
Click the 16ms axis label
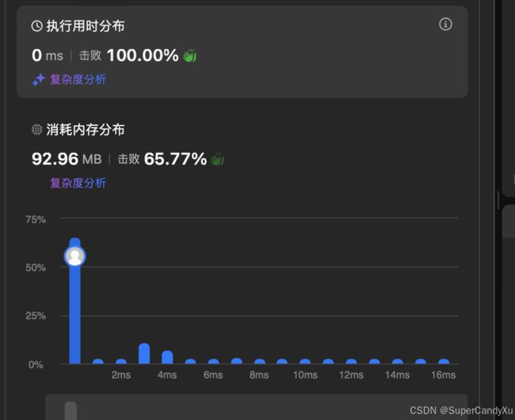coord(444,375)
